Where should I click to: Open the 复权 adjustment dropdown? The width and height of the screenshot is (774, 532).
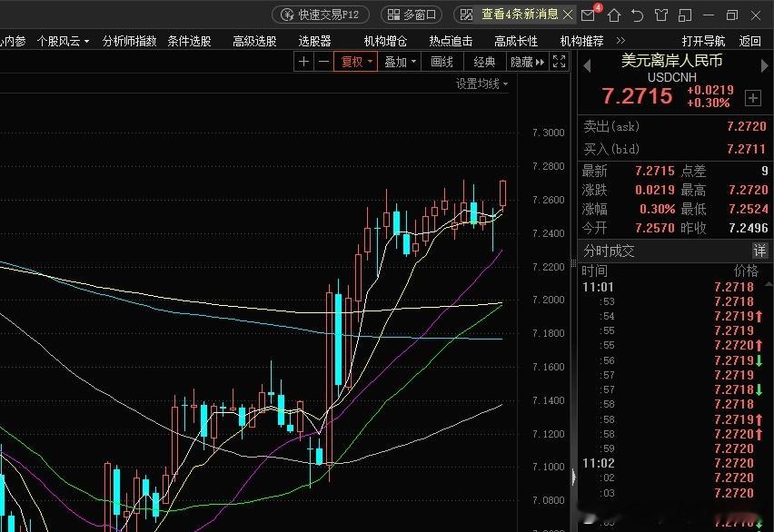point(356,62)
